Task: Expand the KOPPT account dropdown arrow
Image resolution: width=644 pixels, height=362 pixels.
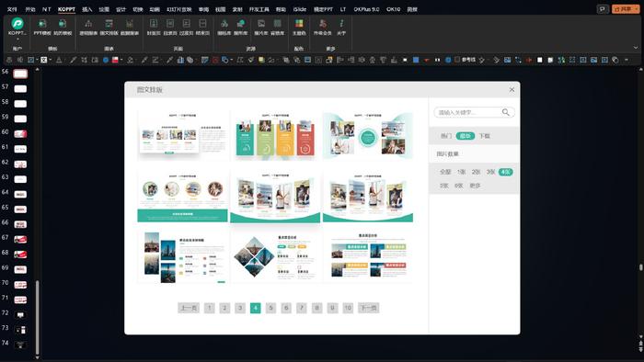Action: pos(17,40)
